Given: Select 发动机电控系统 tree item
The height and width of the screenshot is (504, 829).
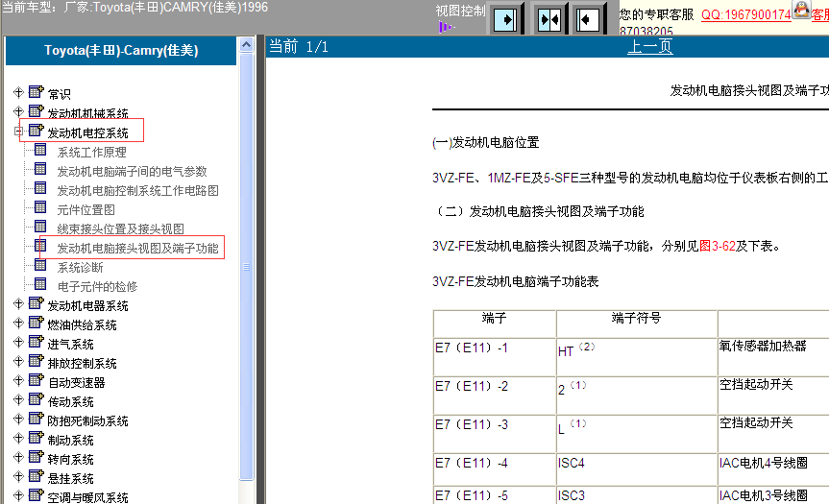Looking at the screenshot, I should tap(87, 133).
